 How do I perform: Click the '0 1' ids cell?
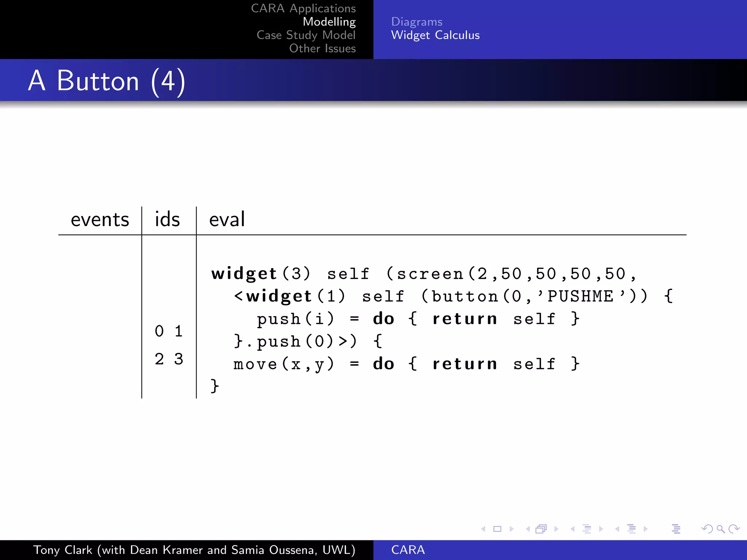[x=169, y=331]
